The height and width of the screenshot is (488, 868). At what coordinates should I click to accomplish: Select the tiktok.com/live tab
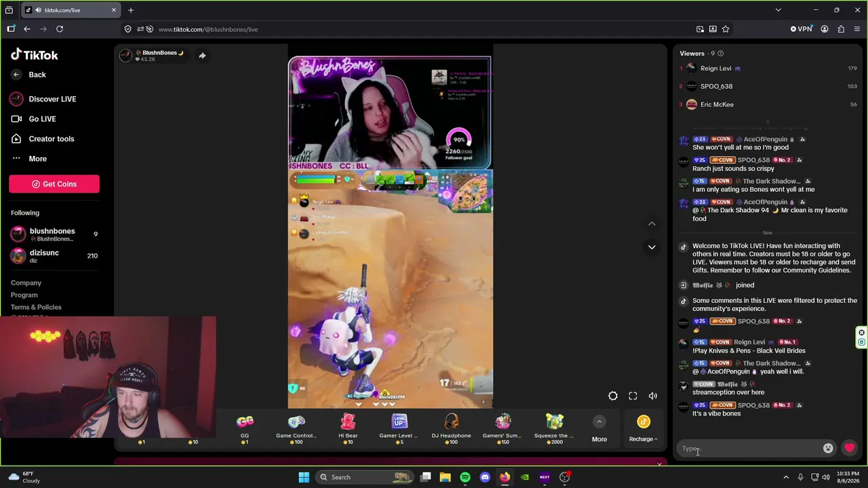[x=71, y=10]
